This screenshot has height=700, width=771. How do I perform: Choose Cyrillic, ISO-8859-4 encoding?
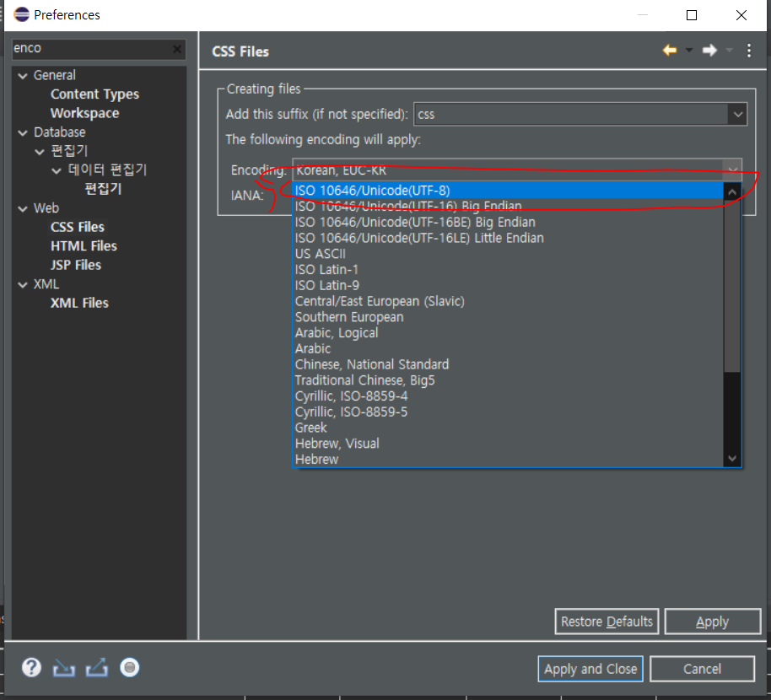click(x=508, y=396)
